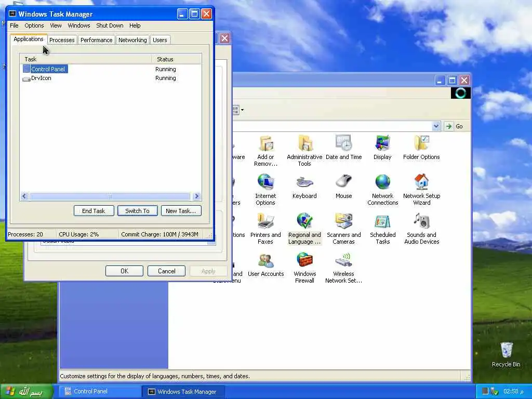Click the End Task button

94,211
